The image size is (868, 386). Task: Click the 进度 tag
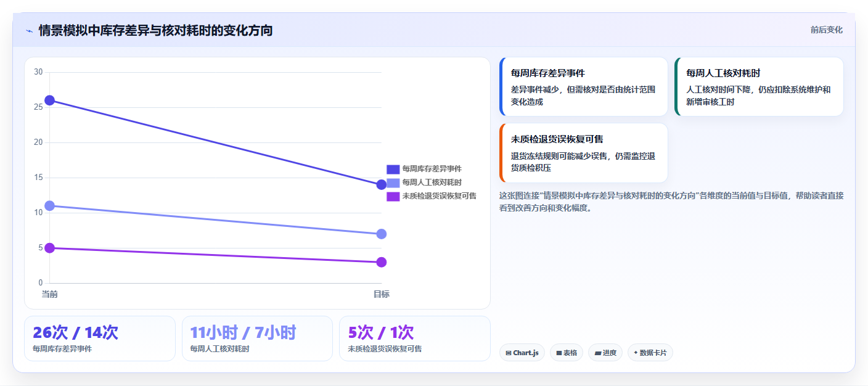[x=605, y=353]
